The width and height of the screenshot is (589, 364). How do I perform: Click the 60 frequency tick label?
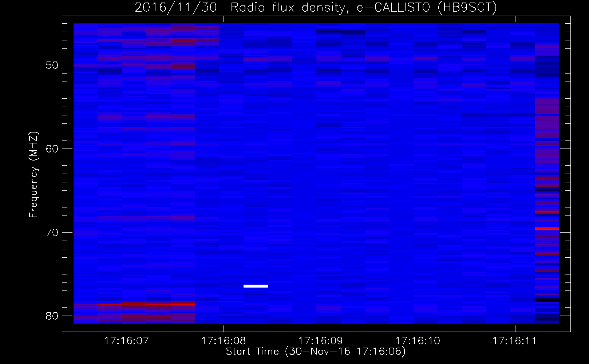tap(52, 149)
